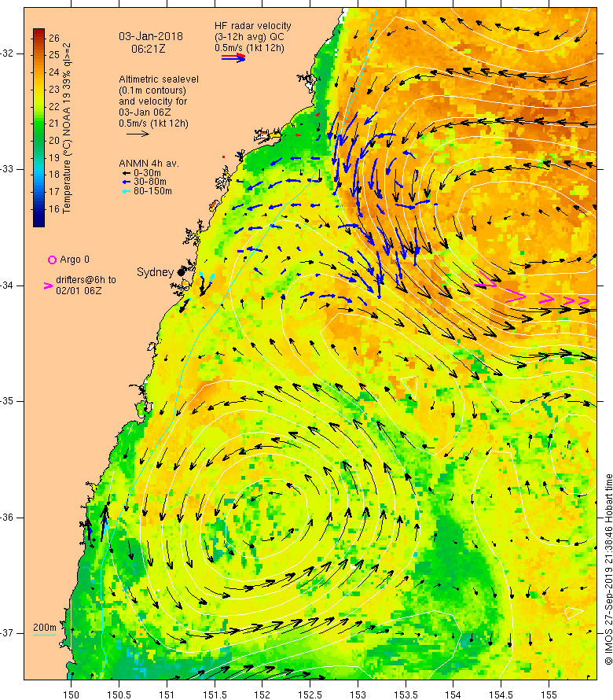The height and width of the screenshot is (700, 613).
Task: Click the 200m depth label
Action: click(x=45, y=627)
